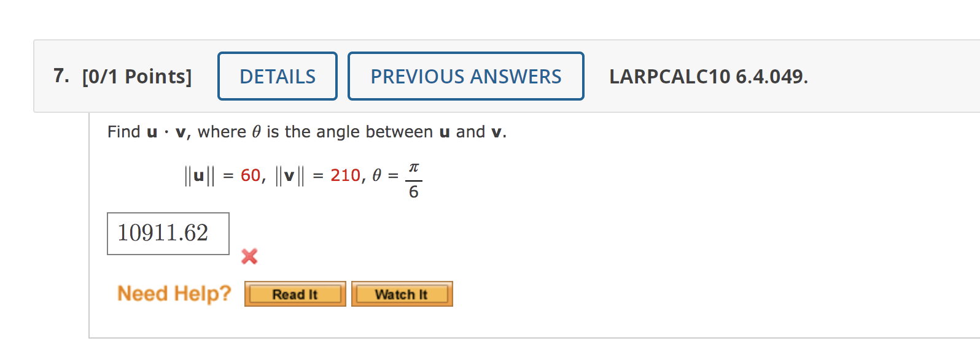The height and width of the screenshot is (357, 980).
Task: Click the DETAILS button for question 7
Action: (277, 75)
